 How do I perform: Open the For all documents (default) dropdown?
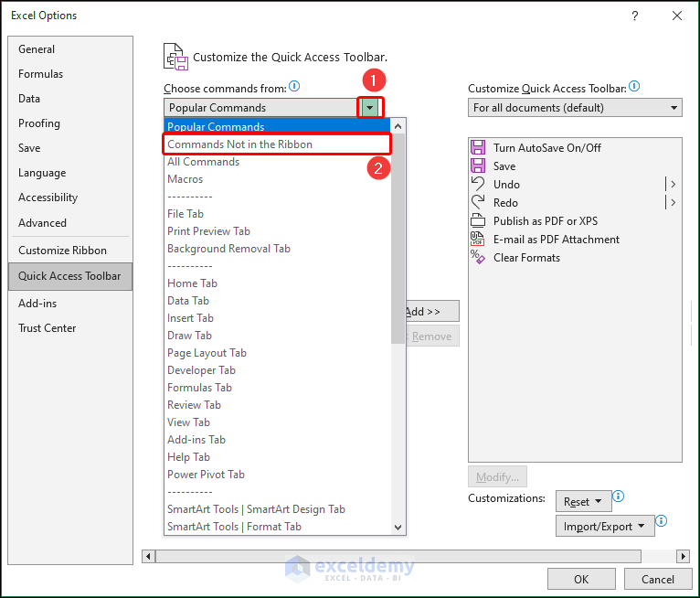[575, 108]
